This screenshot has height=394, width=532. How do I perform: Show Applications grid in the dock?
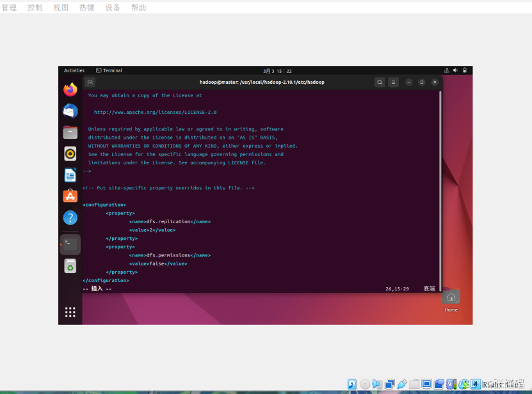[70, 312]
